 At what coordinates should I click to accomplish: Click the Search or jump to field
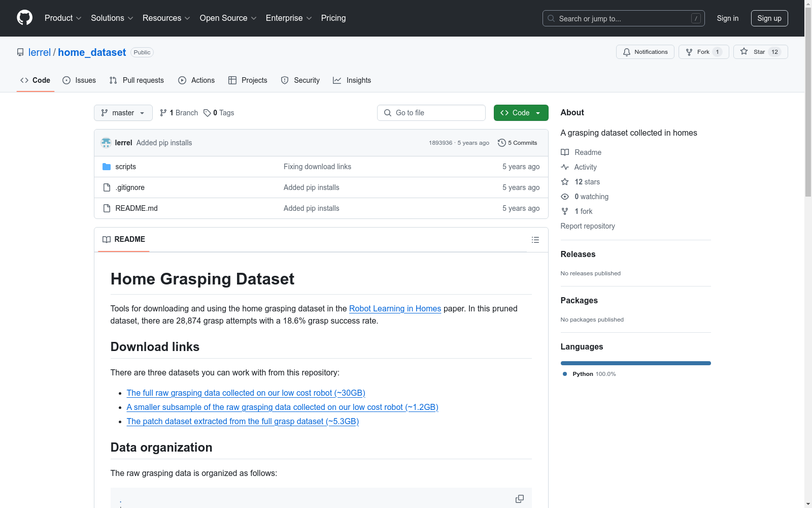pyautogui.click(x=624, y=18)
